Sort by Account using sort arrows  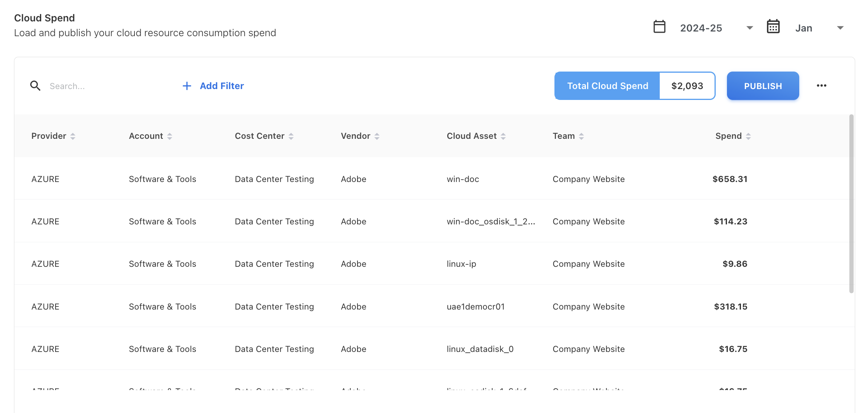[169, 136]
